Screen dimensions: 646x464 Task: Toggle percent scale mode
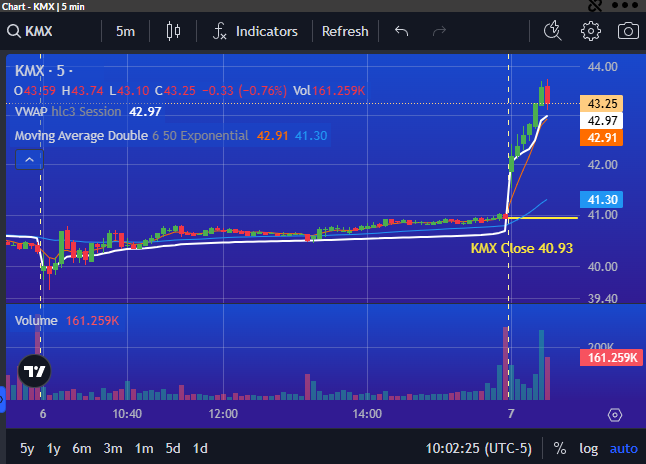click(x=559, y=448)
